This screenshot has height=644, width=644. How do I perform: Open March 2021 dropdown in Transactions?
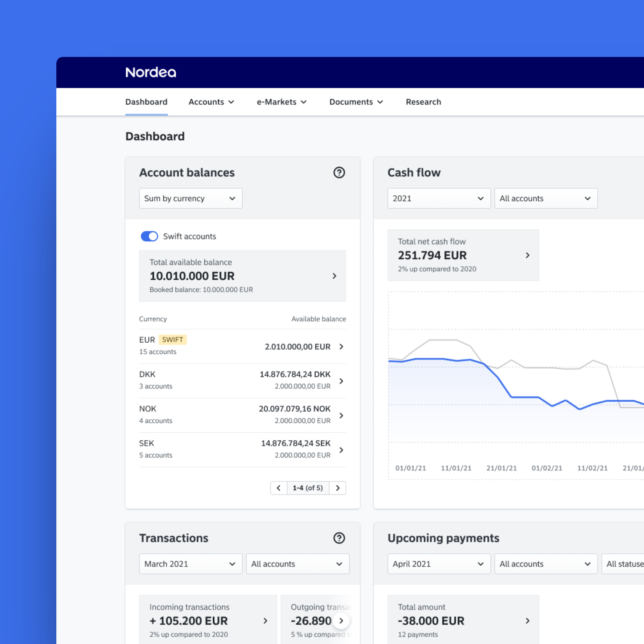coord(191,564)
